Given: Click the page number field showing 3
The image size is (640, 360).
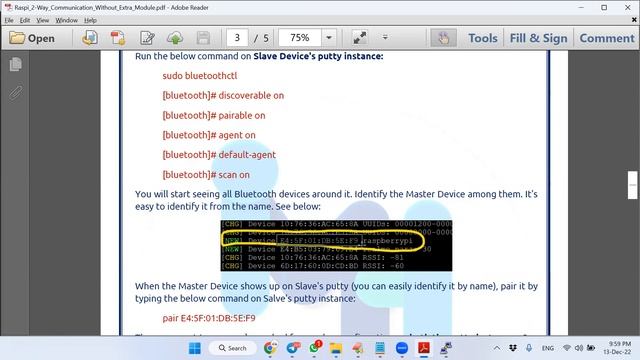Looking at the screenshot, I should pos(237,38).
